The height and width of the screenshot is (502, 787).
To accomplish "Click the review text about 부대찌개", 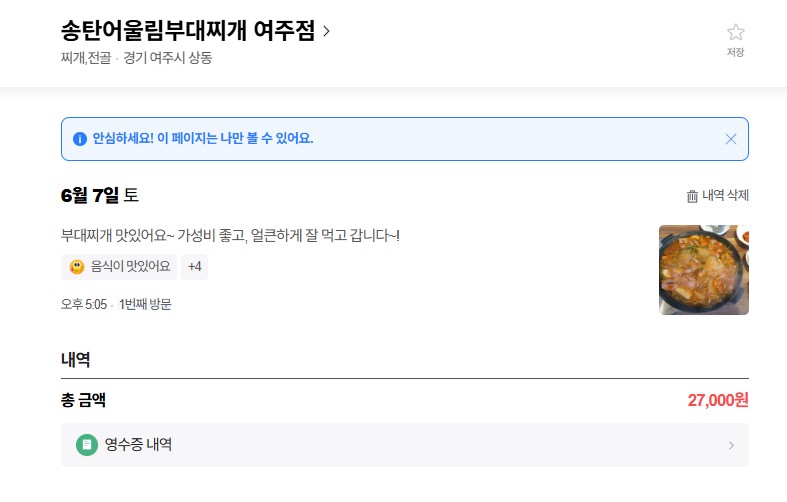I will pos(230,235).
